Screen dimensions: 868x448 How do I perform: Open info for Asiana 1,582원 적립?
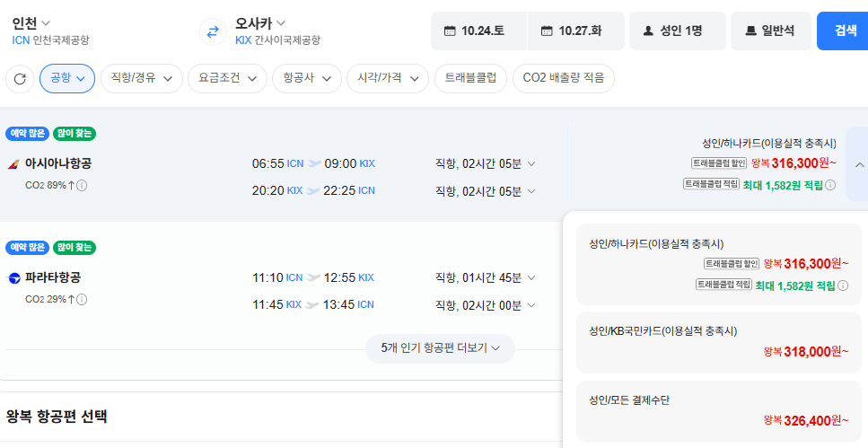click(830, 186)
